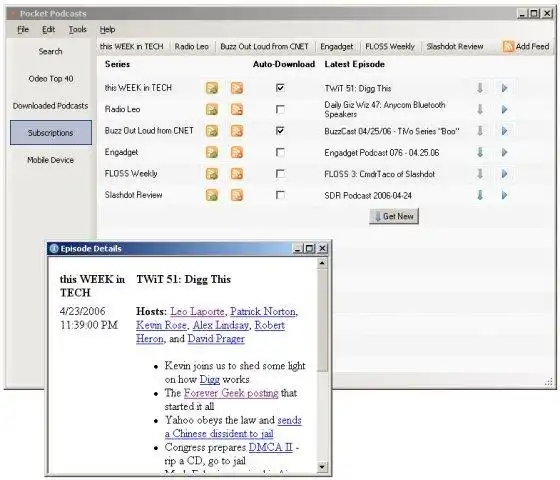
Task: Enable auto-download for Radio Leo
Action: tap(280, 109)
